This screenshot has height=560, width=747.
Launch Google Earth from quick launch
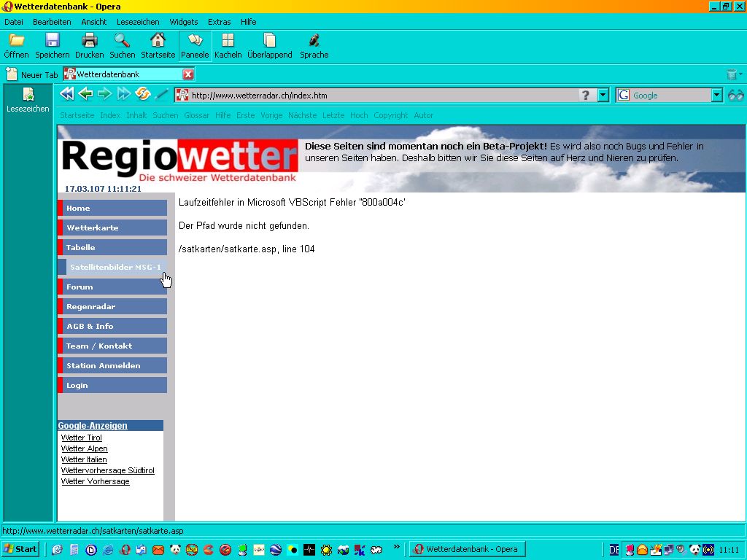point(275,550)
